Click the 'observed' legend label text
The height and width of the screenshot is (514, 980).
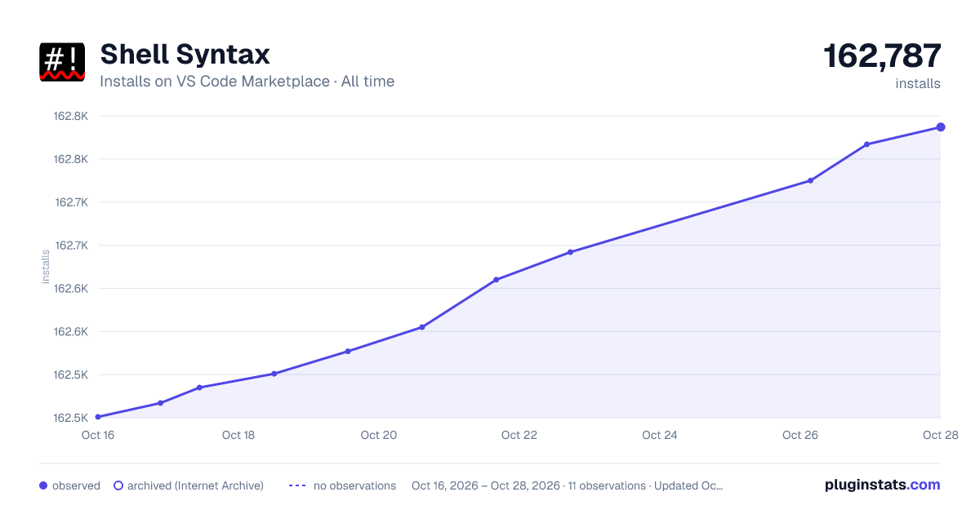pos(76,485)
